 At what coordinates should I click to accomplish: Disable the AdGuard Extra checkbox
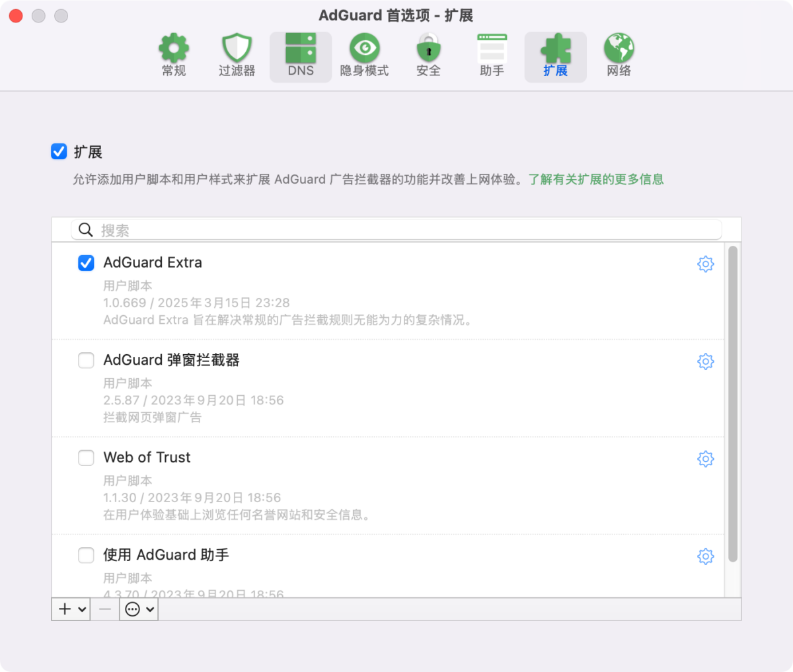tap(86, 263)
